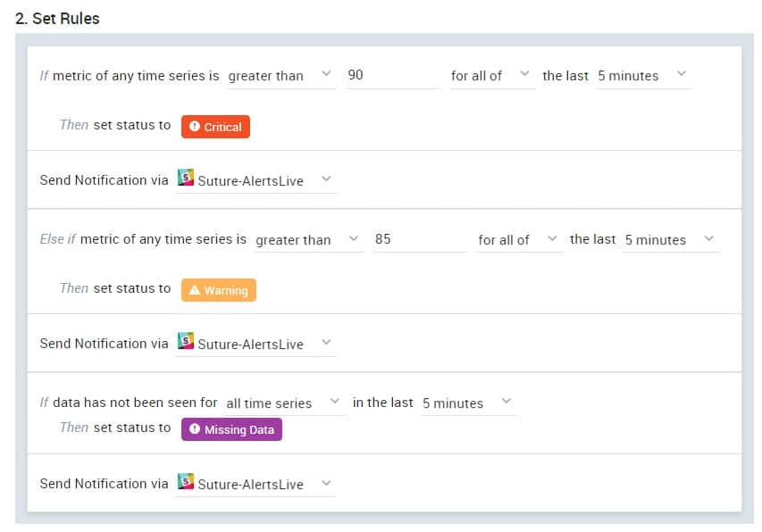
Task: Click Slack icon in Missing Data notification
Action: [186, 481]
